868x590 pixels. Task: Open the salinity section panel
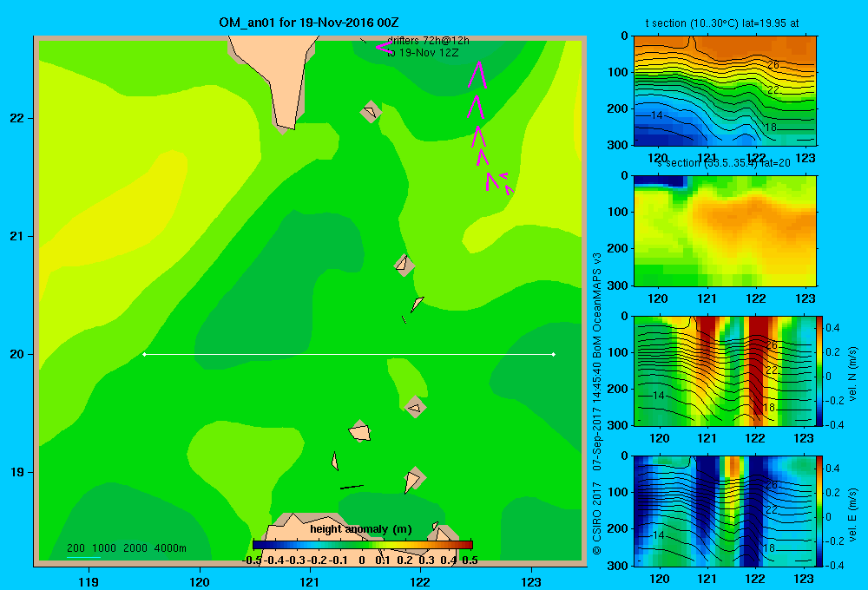pos(725,231)
